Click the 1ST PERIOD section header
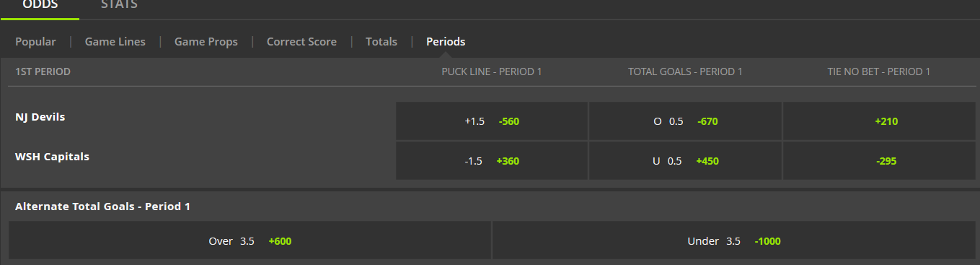 [x=43, y=71]
